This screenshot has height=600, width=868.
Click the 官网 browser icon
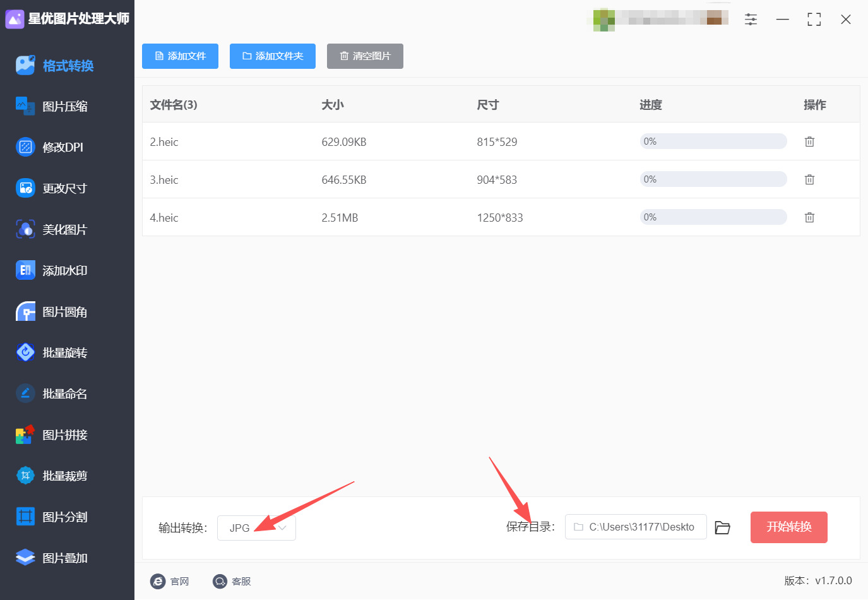tap(158, 581)
